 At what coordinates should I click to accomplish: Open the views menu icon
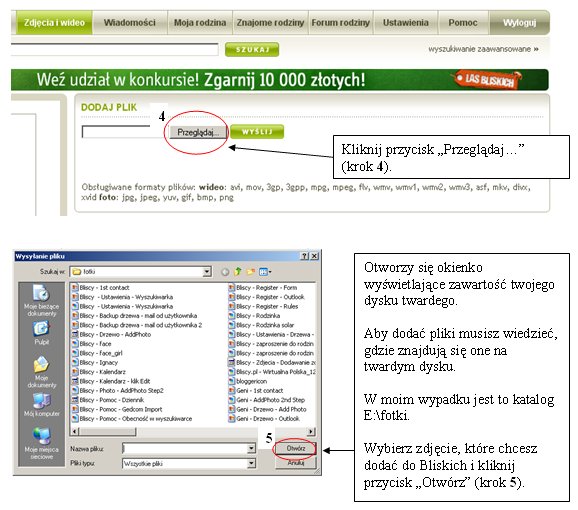tap(265, 272)
